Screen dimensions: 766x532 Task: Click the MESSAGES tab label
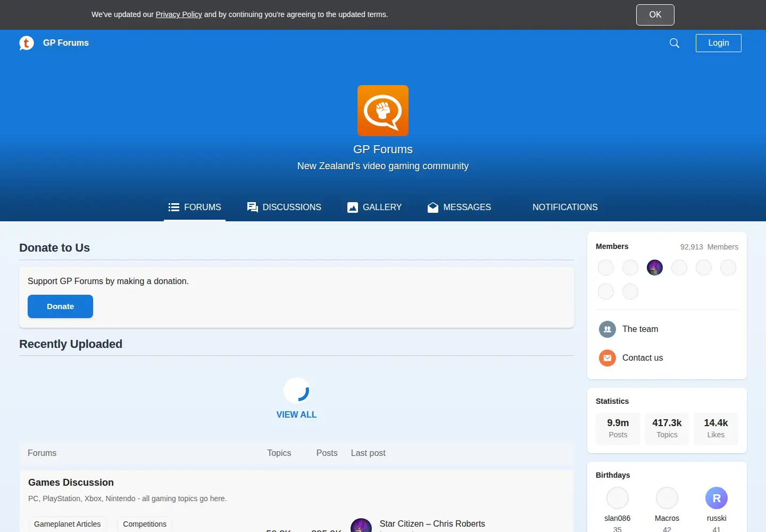[x=467, y=207]
